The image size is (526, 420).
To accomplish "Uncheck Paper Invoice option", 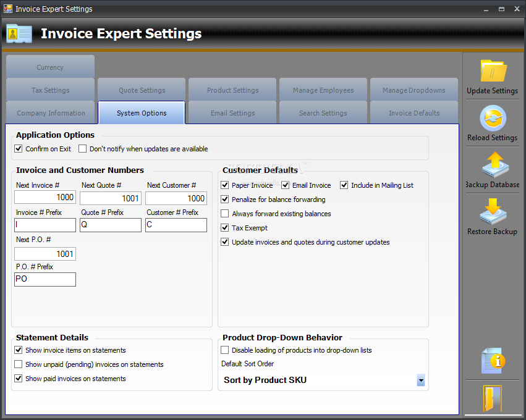I will [225, 185].
